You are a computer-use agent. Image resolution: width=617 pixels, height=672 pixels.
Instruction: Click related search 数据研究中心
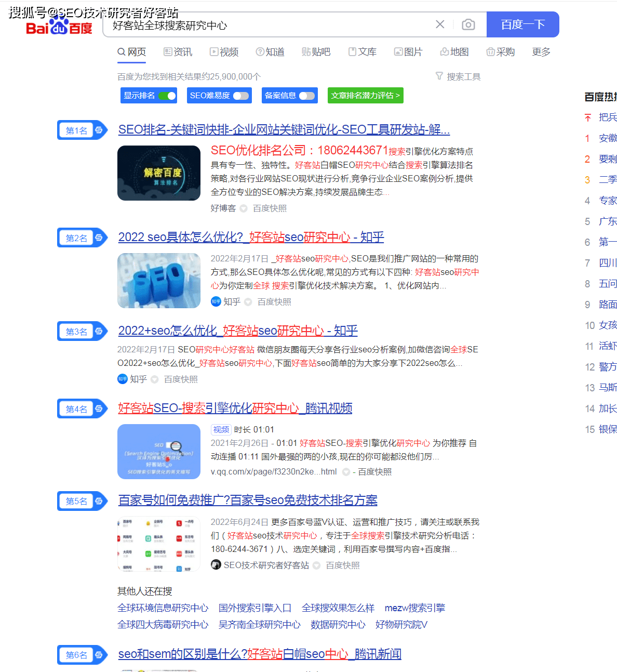pyautogui.click(x=338, y=624)
